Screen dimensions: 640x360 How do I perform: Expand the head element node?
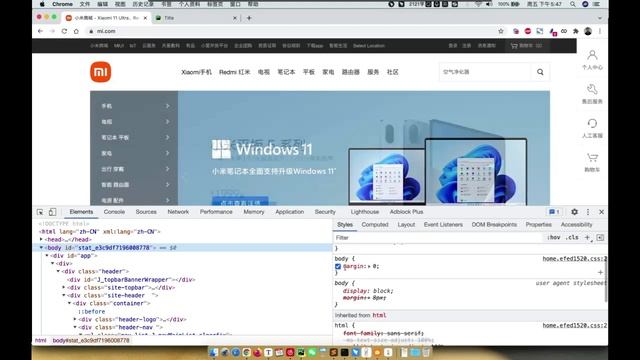[x=41, y=240]
